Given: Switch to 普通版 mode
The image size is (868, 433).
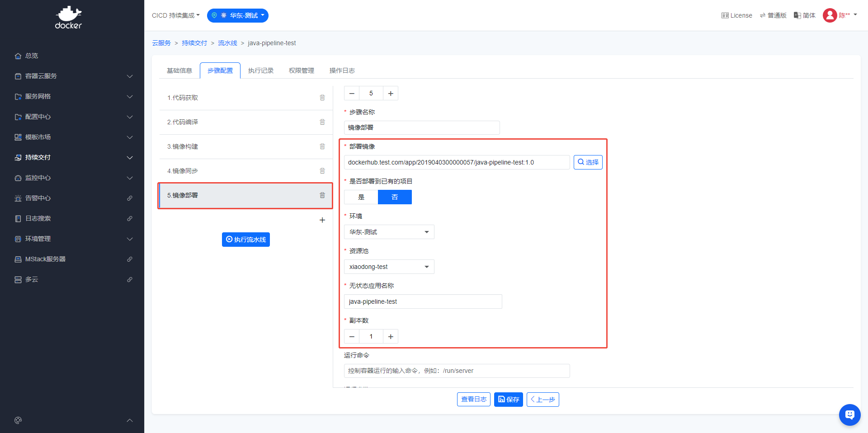Looking at the screenshot, I should (x=773, y=15).
